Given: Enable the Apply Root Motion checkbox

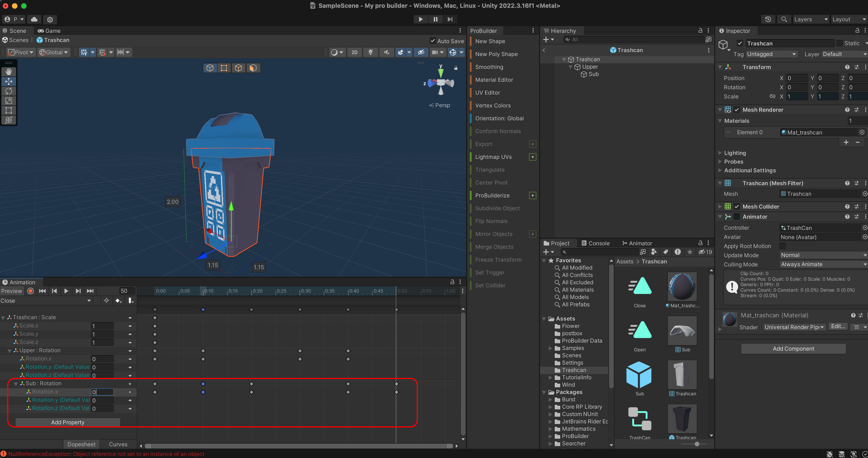Looking at the screenshot, I should click(783, 246).
